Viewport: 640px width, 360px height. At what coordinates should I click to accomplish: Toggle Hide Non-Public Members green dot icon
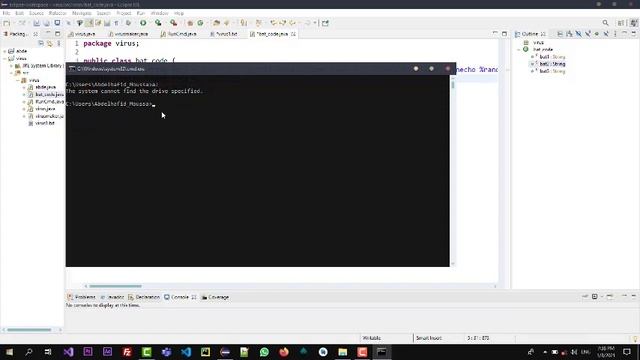[597, 34]
